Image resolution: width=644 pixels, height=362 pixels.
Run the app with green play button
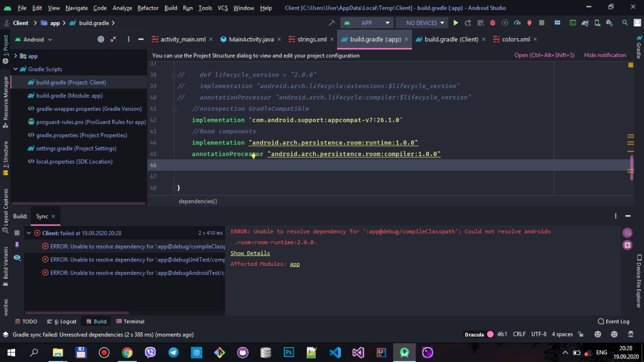[x=456, y=23]
